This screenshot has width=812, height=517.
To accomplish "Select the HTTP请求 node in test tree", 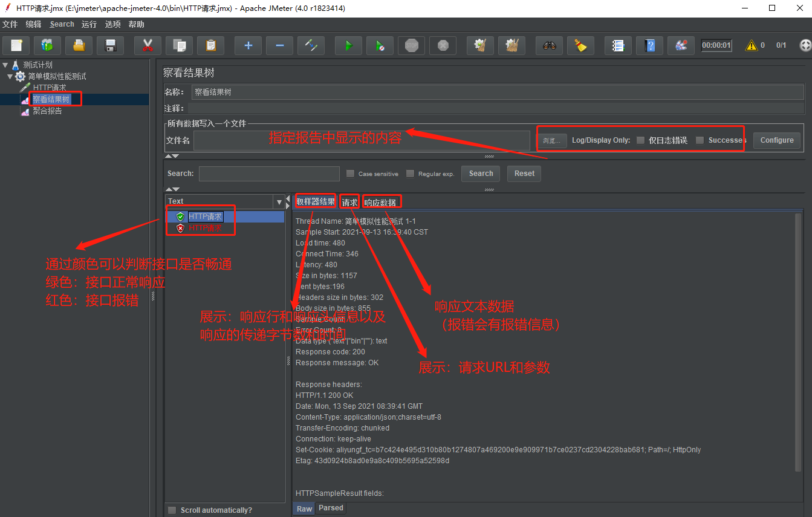I will pos(50,88).
